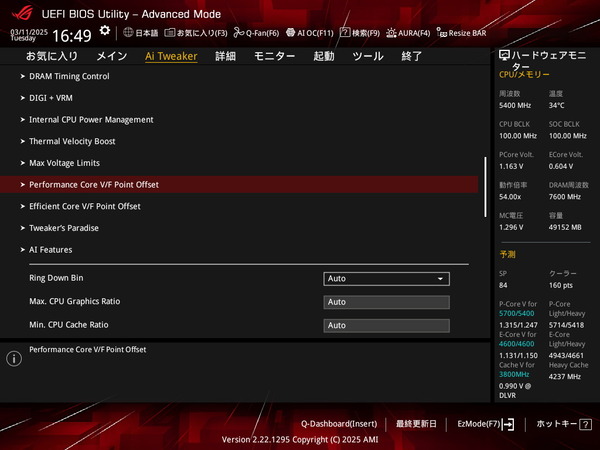Open the ツール tab
600x450 pixels.
[368, 56]
